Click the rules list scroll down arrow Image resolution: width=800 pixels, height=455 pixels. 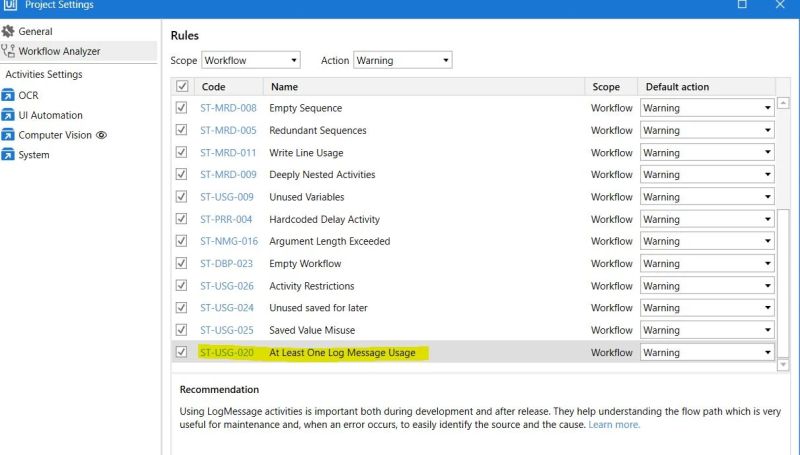coord(783,364)
